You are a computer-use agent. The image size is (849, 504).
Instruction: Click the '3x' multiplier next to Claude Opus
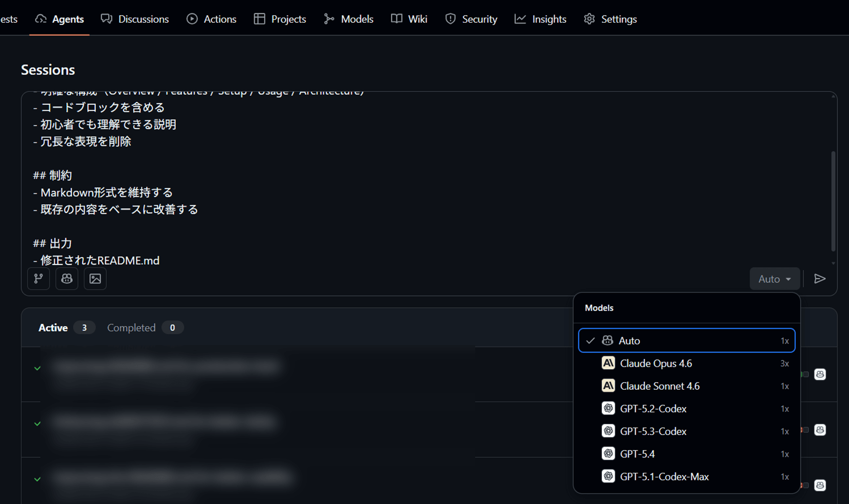784,363
